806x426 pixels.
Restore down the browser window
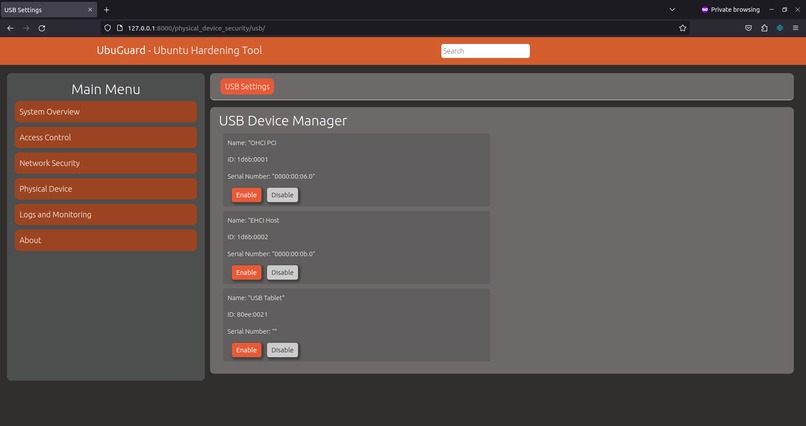click(784, 10)
